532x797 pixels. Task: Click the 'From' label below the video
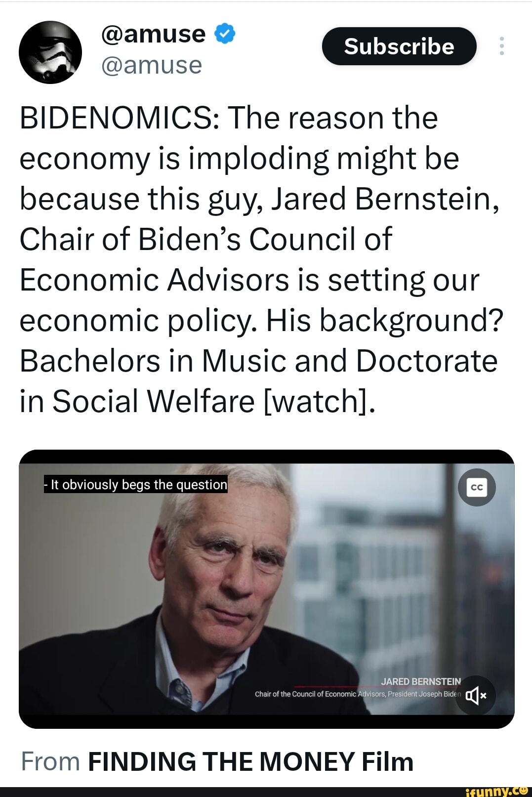[x=50, y=761]
